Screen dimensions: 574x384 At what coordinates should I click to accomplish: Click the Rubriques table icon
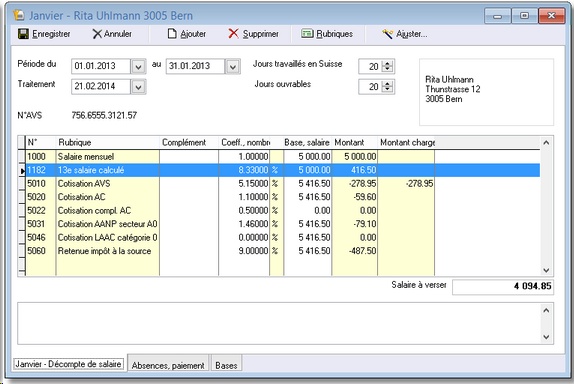307,34
